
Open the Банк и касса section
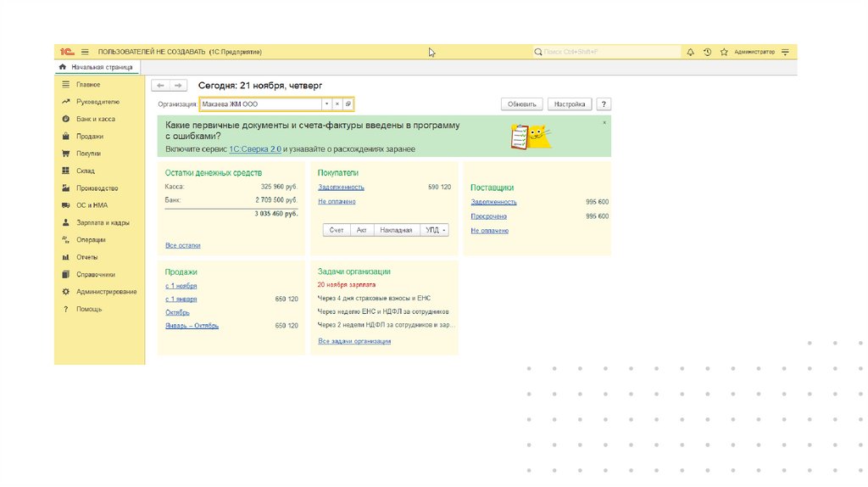(x=95, y=119)
